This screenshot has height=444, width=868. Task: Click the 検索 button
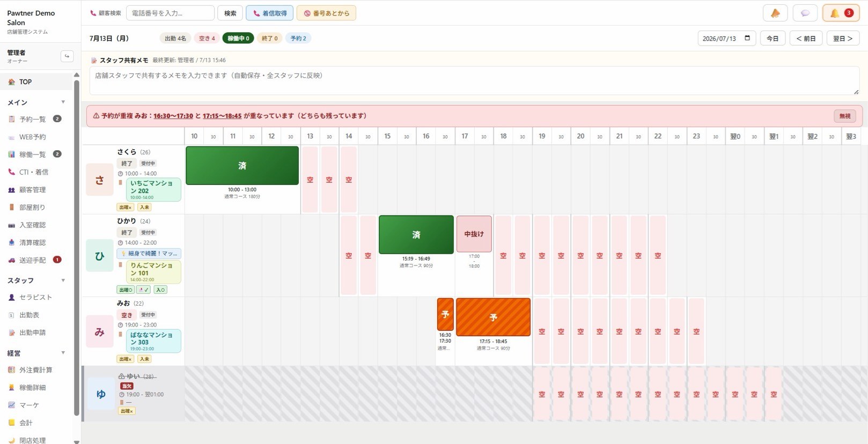coord(230,13)
